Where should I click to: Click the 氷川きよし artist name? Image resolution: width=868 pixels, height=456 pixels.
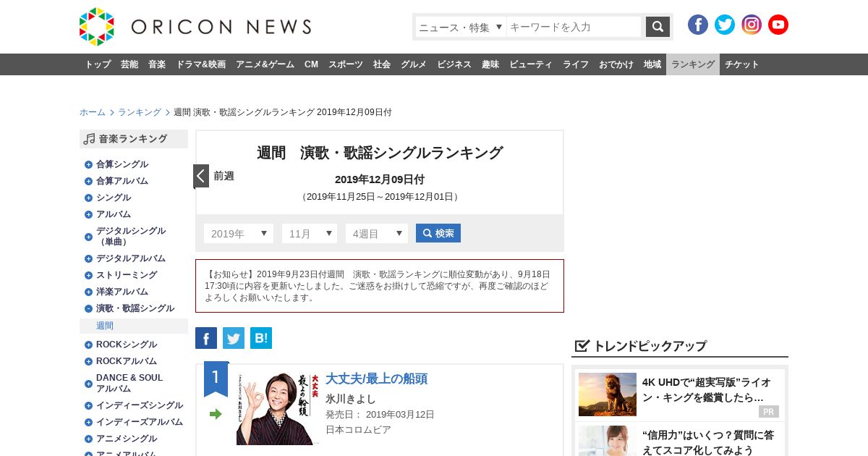click(x=351, y=399)
